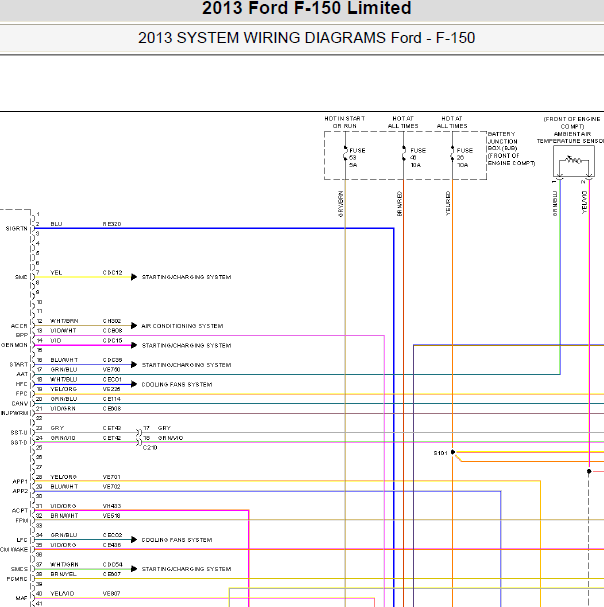The height and width of the screenshot is (607, 604).
Task: Click the GRY wire label at pin 23
Action: pyautogui.click(x=57, y=428)
